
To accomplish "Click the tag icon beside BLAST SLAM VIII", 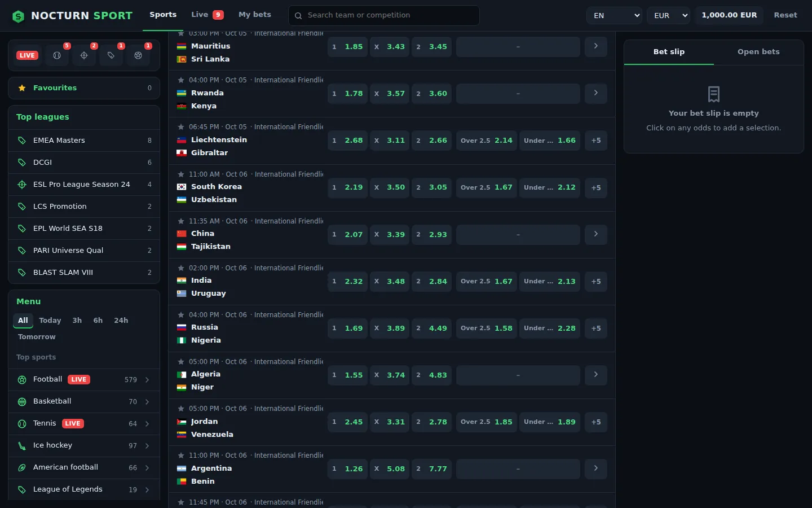I will click(x=22, y=273).
